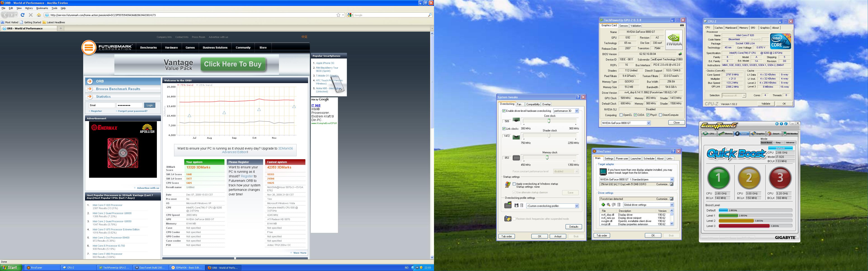Screen dimensions: 868x271
Task: Click the magnifier icon in RivaTuner driver settings
Action: [609, 205]
